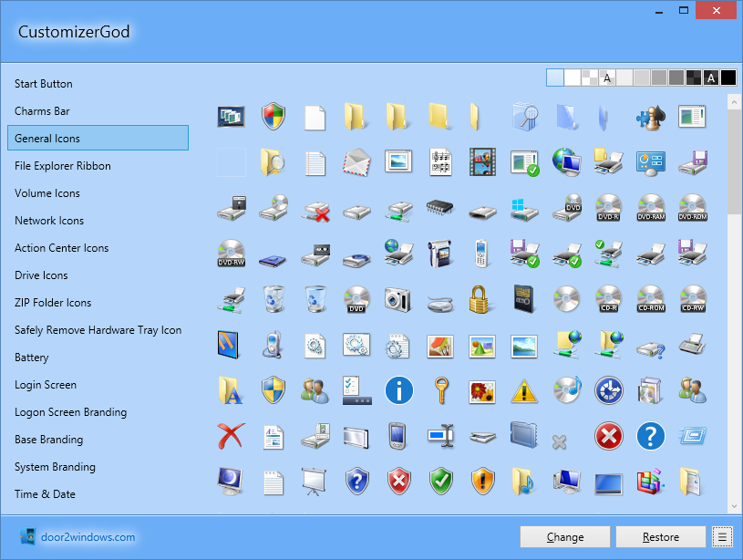Choose the green checkmark shield icon
The image size is (743, 560).
coord(441,482)
